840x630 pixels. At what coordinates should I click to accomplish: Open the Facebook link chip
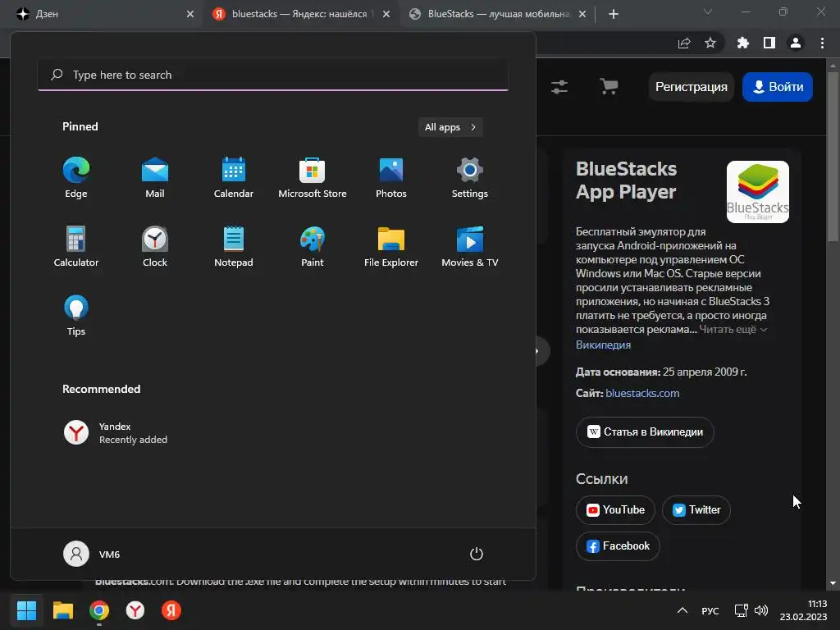tap(618, 546)
